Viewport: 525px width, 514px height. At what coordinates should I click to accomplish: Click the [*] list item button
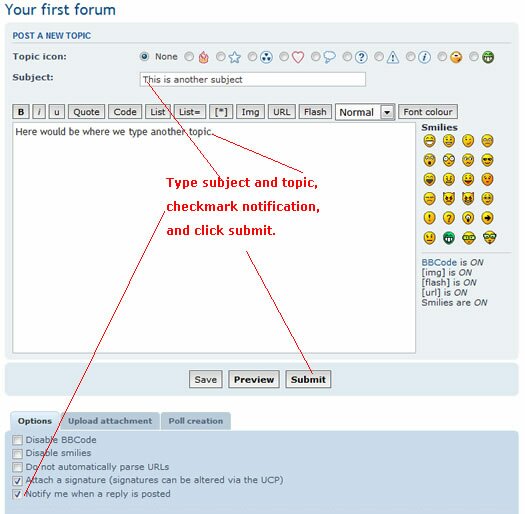[x=221, y=112]
